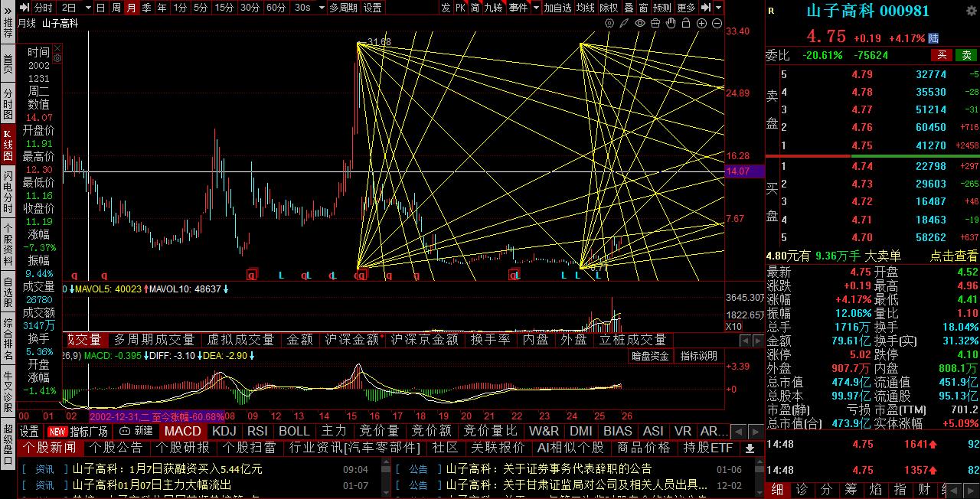The height and width of the screenshot is (499, 980).
Task: Click 点击查看 link for large orders
Action: (x=954, y=256)
